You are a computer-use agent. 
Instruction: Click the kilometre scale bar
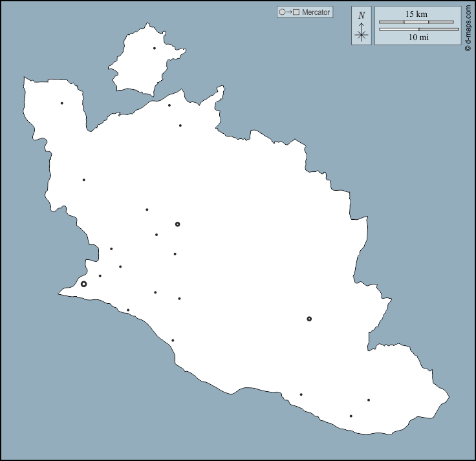pyautogui.click(x=416, y=22)
